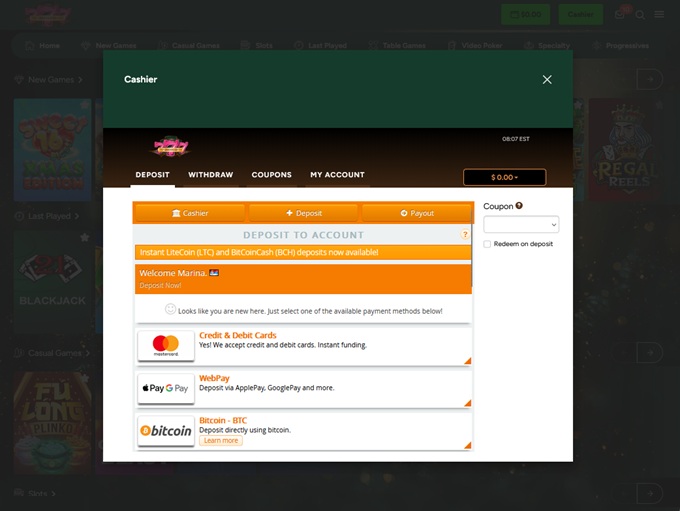Click the Bitcoin logo icon
Screen dimensions: 680x511
tap(166, 431)
